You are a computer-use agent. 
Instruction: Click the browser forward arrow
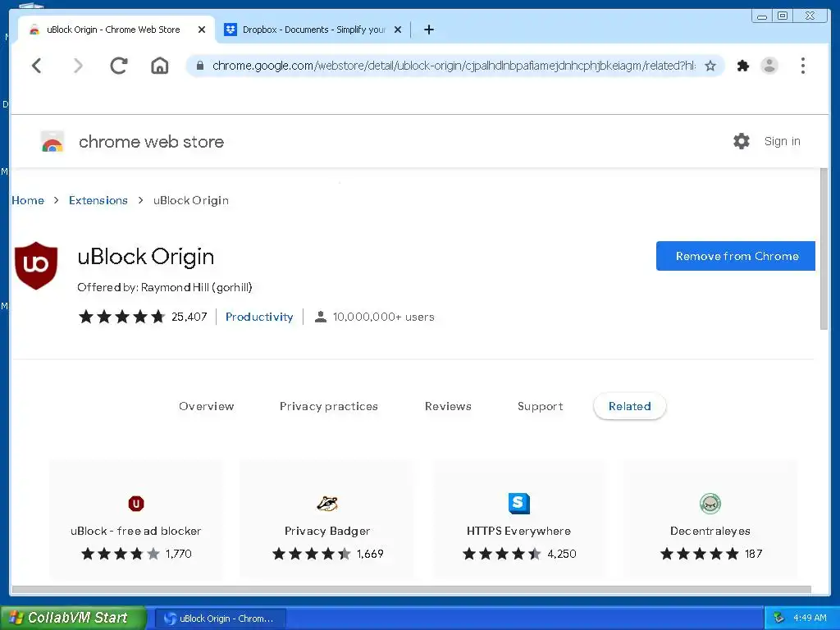point(78,66)
